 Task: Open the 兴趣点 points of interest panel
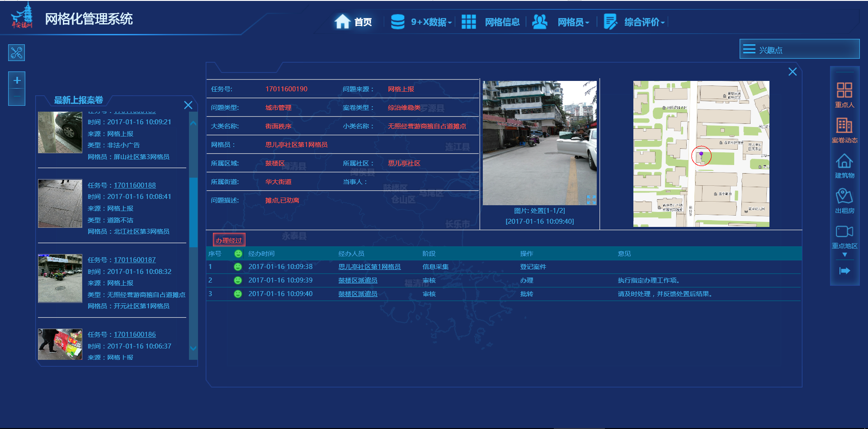(799, 49)
